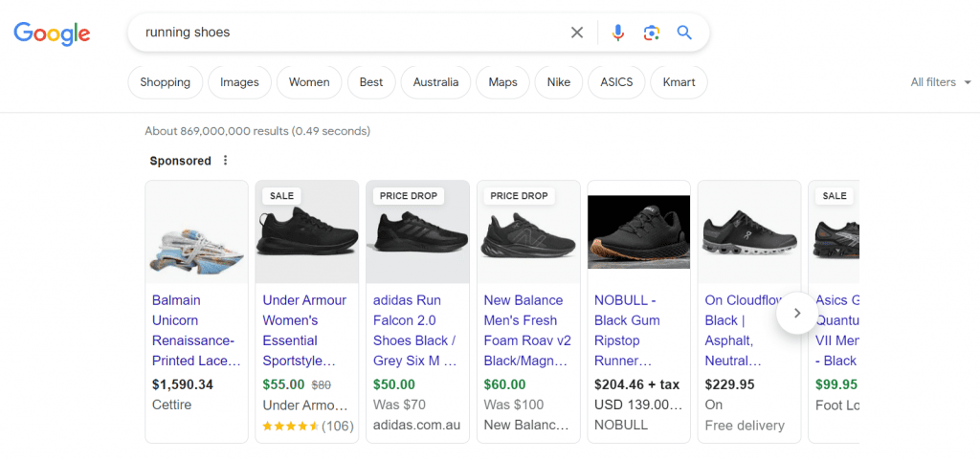Start voice search with microphone icon

pos(617,33)
